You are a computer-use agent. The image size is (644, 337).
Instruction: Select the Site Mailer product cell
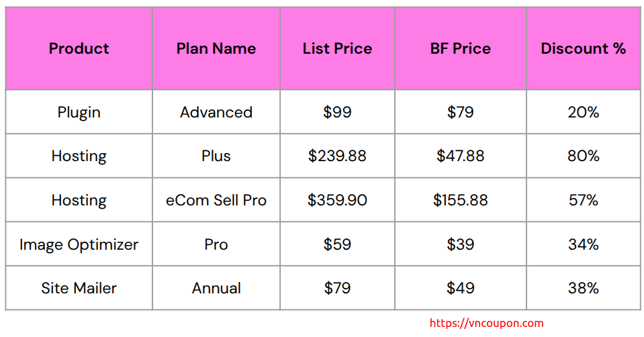click(x=79, y=288)
